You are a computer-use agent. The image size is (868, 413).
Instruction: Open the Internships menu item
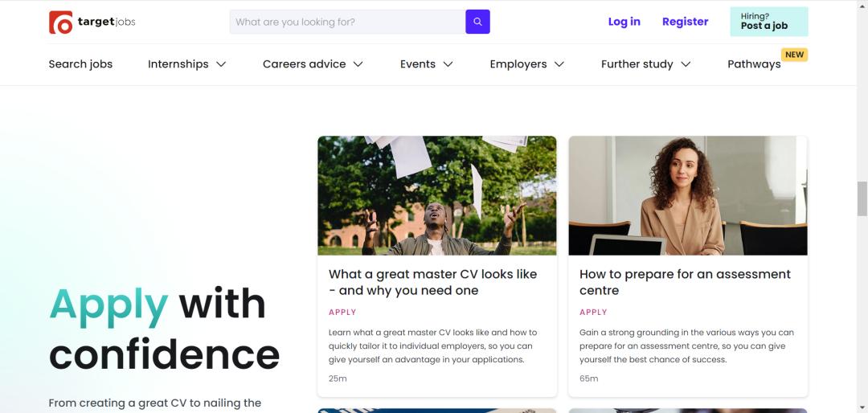[178, 64]
